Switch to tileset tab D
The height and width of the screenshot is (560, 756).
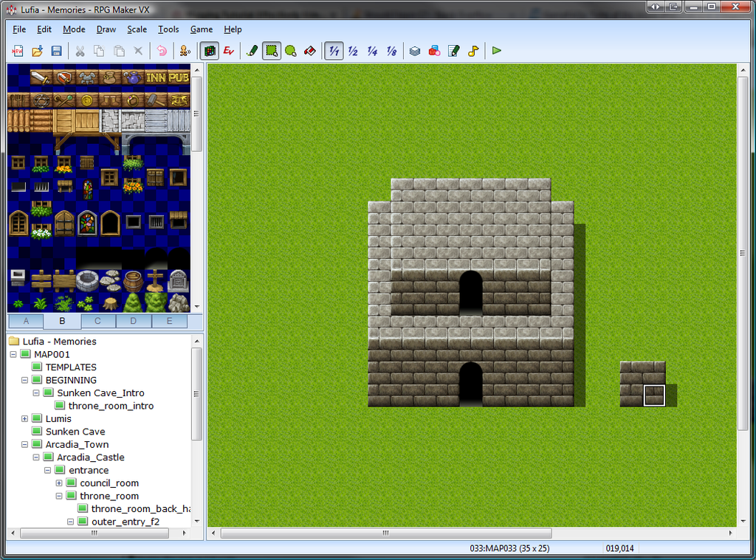(x=134, y=321)
